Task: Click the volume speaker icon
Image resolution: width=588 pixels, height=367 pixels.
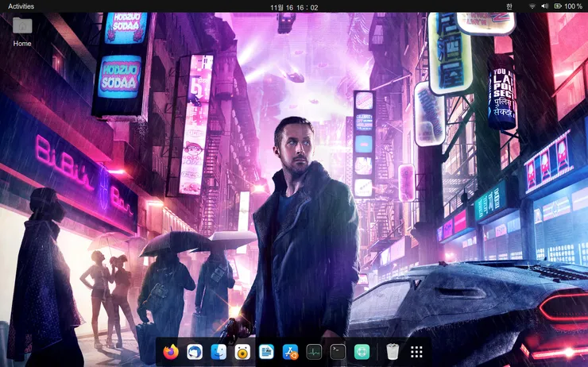Action: click(544, 6)
